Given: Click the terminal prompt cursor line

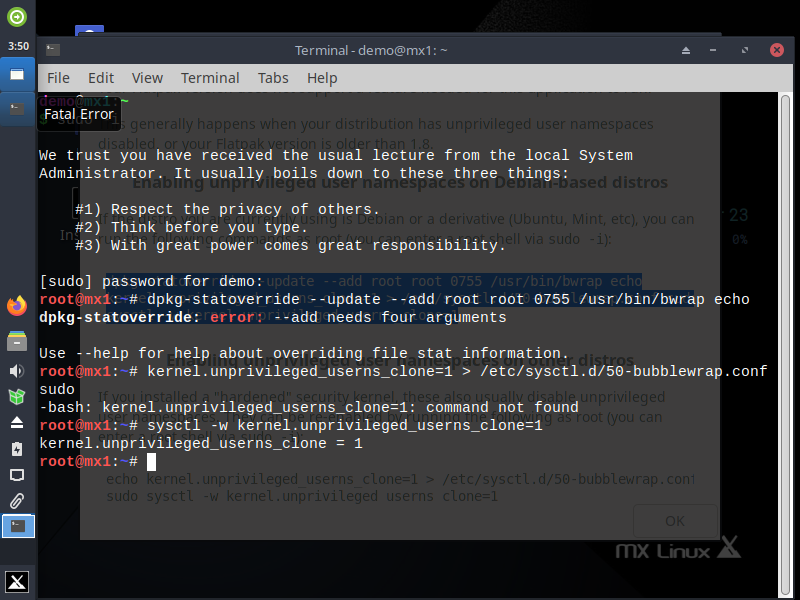Looking at the screenshot, I should (97, 462).
